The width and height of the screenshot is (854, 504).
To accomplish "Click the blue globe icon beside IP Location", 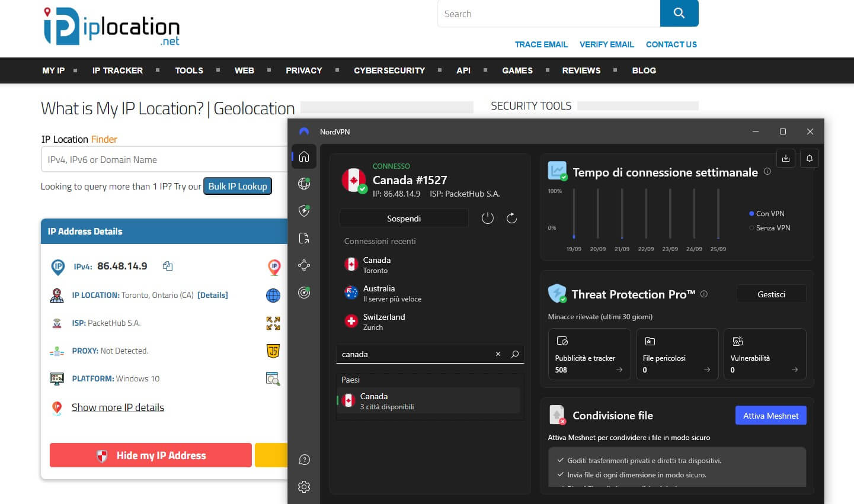I will pyautogui.click(x=273, y=295).
